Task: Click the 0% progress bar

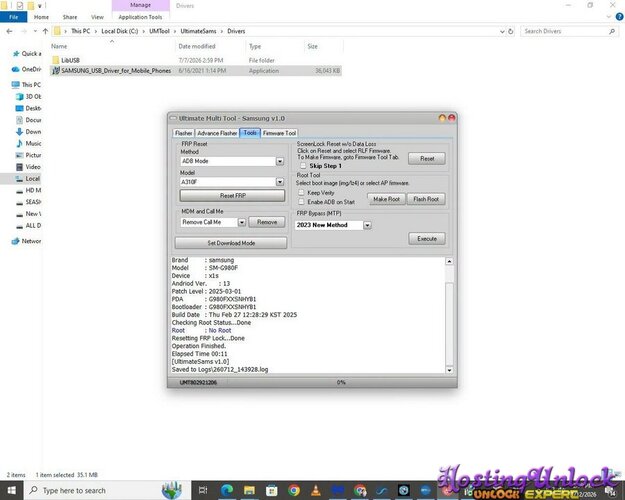Action: pos(341,382)
